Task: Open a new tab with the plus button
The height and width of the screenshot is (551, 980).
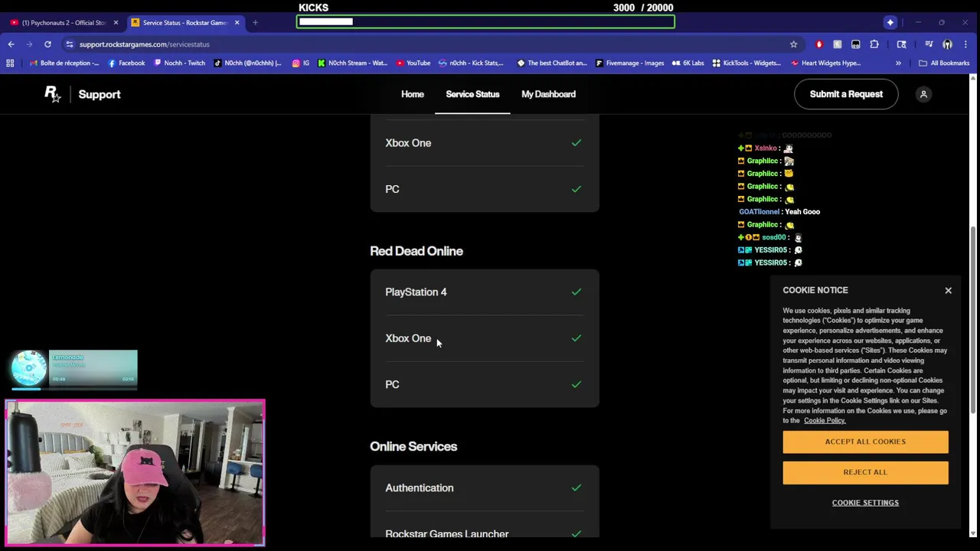Action: [x=255, y=22]
